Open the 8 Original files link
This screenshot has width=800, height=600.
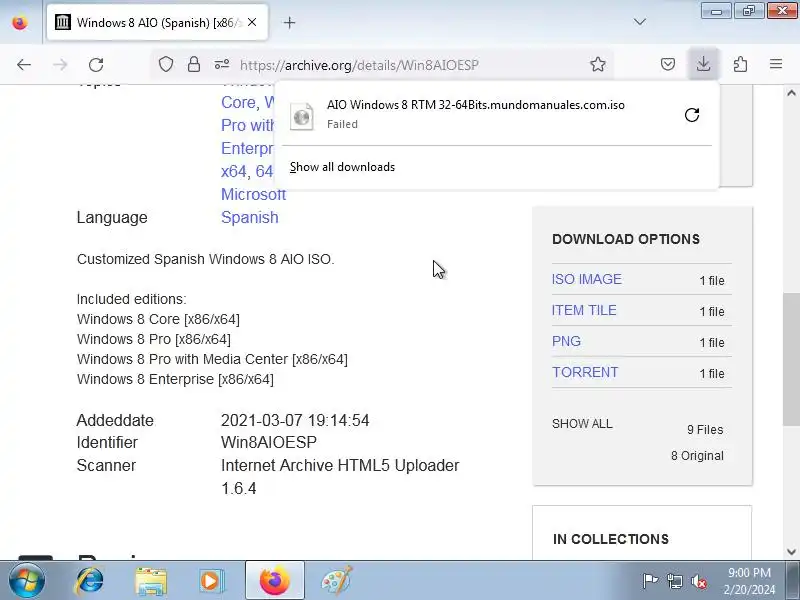697,456
